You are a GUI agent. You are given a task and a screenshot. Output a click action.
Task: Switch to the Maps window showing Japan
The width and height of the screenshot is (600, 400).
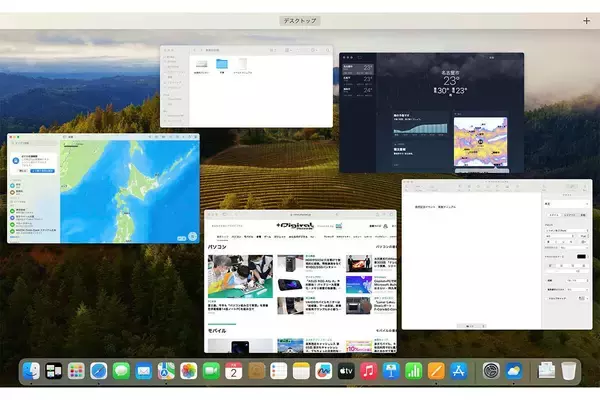[103, 190]
